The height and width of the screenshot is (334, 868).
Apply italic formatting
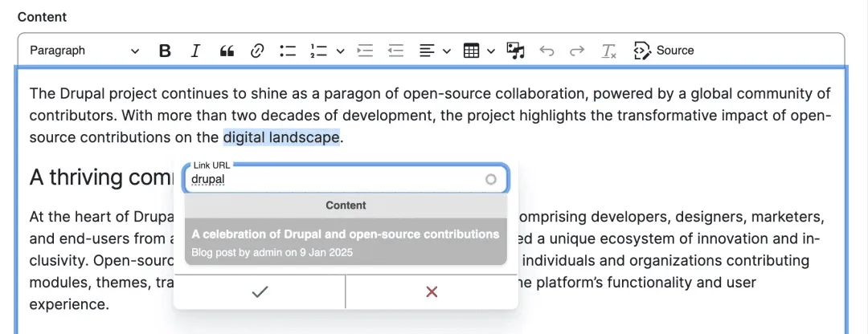195,51
